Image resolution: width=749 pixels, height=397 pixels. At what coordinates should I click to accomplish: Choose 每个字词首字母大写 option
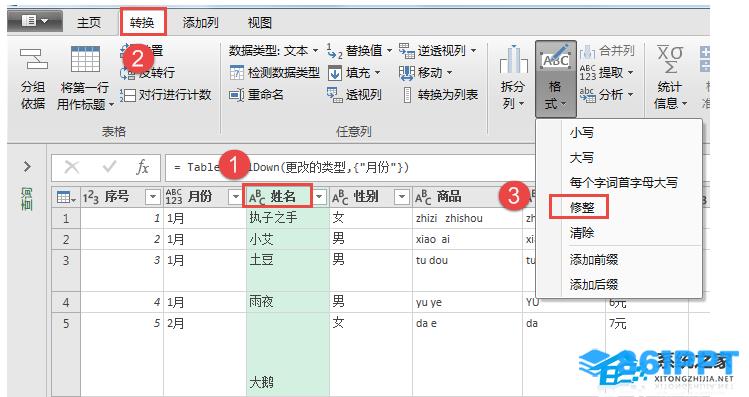point(623,182)
